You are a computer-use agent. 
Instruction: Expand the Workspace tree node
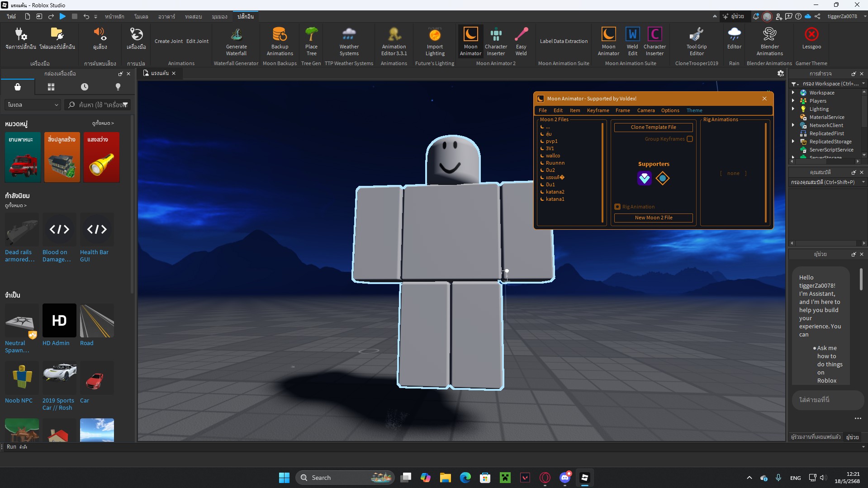(x=793, y=93)
